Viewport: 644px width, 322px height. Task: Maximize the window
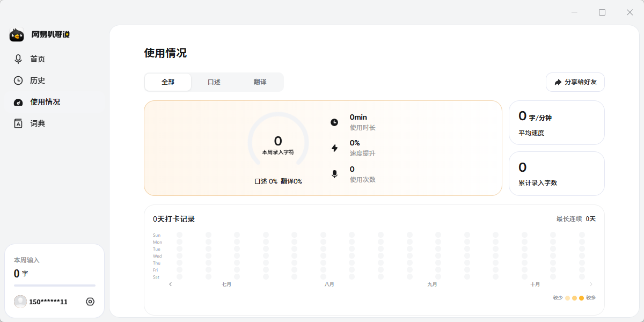(x=602, y=12)
